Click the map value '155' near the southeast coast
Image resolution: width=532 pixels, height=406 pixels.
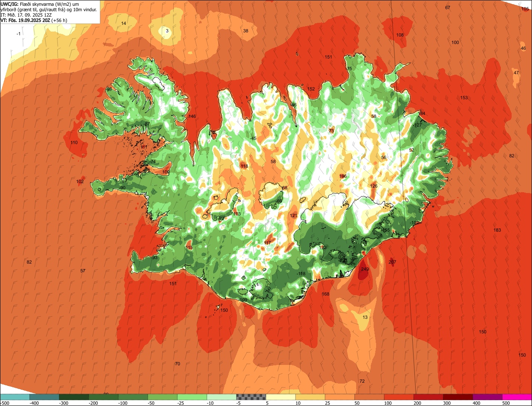click(x=386, y=230)
